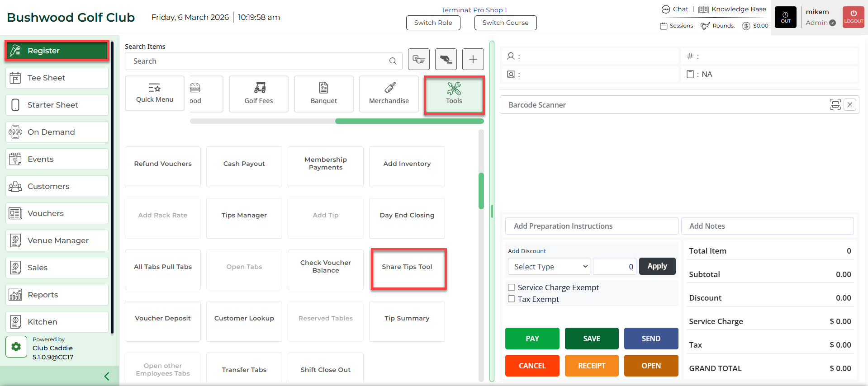Open Tee Sheet from the sidebar

tap(57, 78)
